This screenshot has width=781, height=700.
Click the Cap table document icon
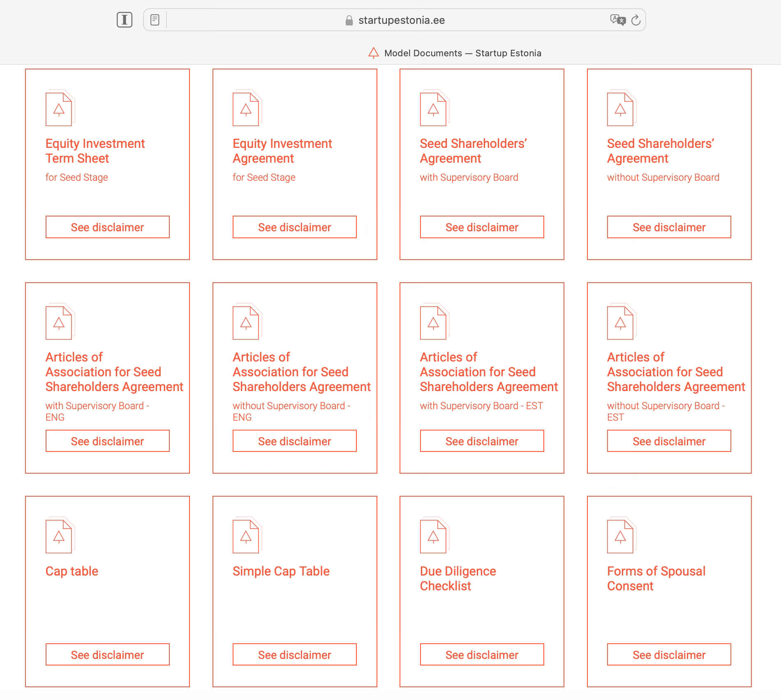click(60, 535)
